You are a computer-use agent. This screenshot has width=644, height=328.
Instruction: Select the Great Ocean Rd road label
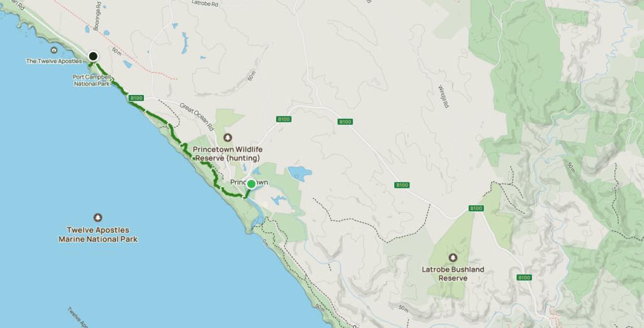pyautogui.click(x=197, y=117)
